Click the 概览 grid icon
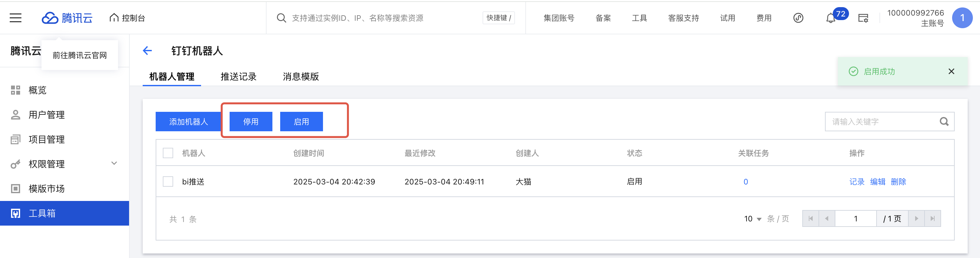The height and width of the screenshot is (258, 980). [x=16, y=90]
